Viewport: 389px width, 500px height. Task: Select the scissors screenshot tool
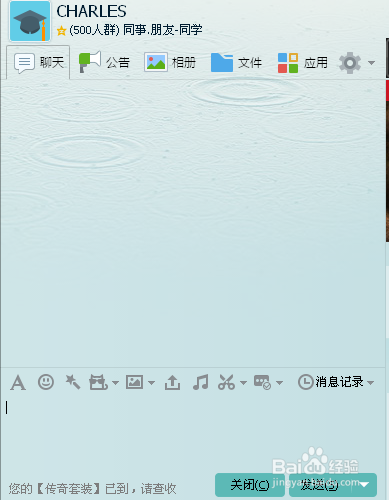[x=227, y=382]
